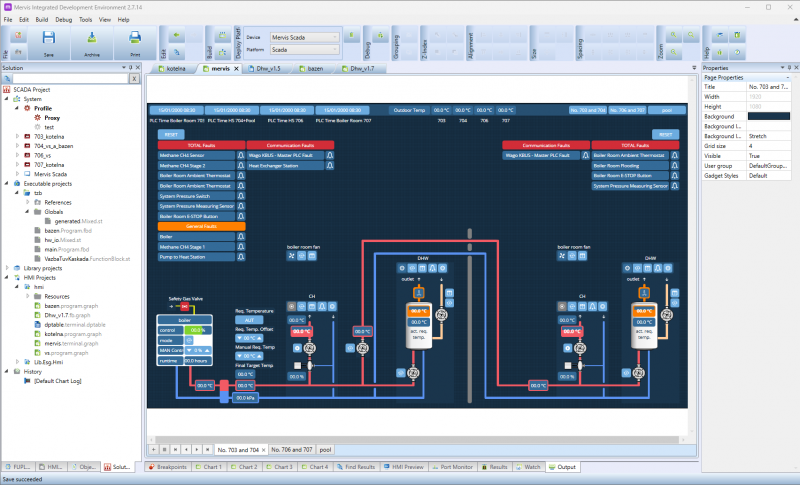Click the Solution search icon

(7, 79)
